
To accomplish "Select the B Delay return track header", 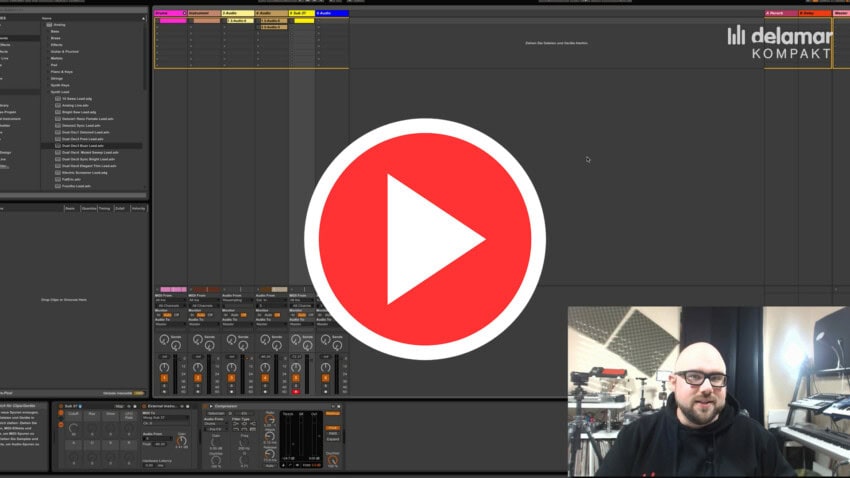I will coord(814,13).
